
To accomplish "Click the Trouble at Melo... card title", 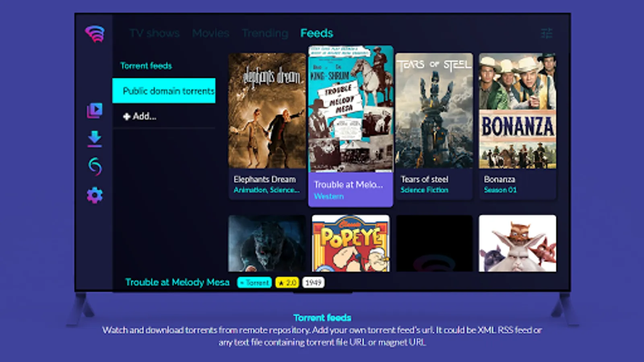I will 348,185.
